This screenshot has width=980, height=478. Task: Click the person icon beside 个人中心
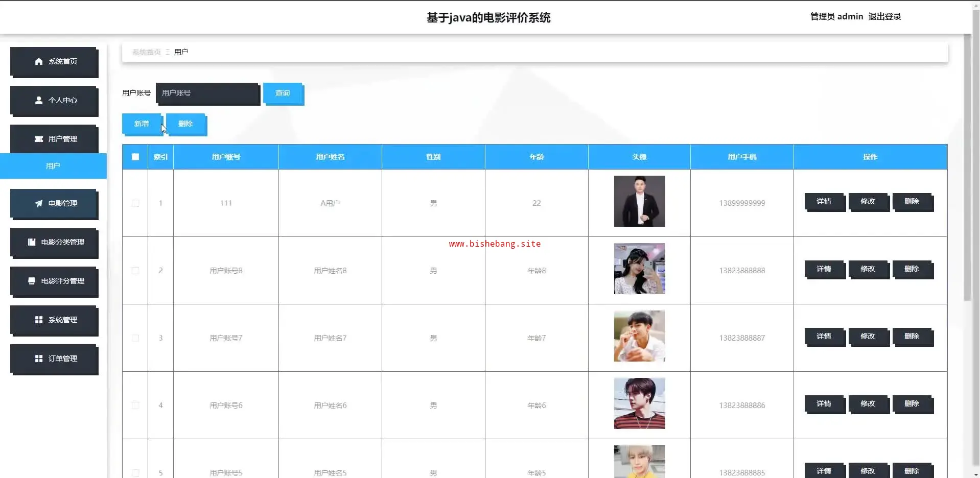pos(39,100)
